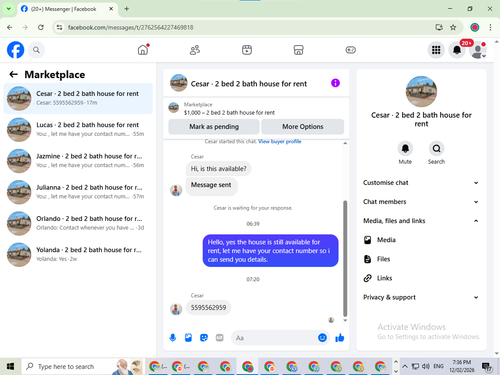Click the browser address bar URL
Screen dimensions: 500x375
pyautogui.click(x=130, y=27)
